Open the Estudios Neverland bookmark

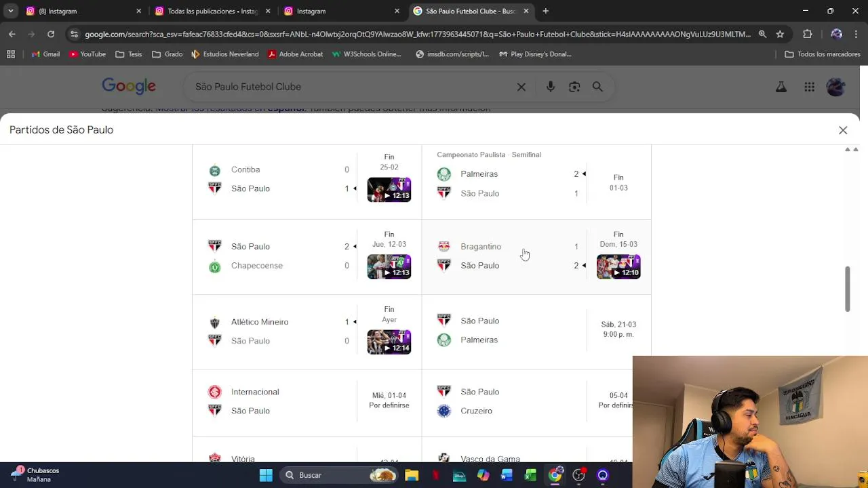coord(225,54)
